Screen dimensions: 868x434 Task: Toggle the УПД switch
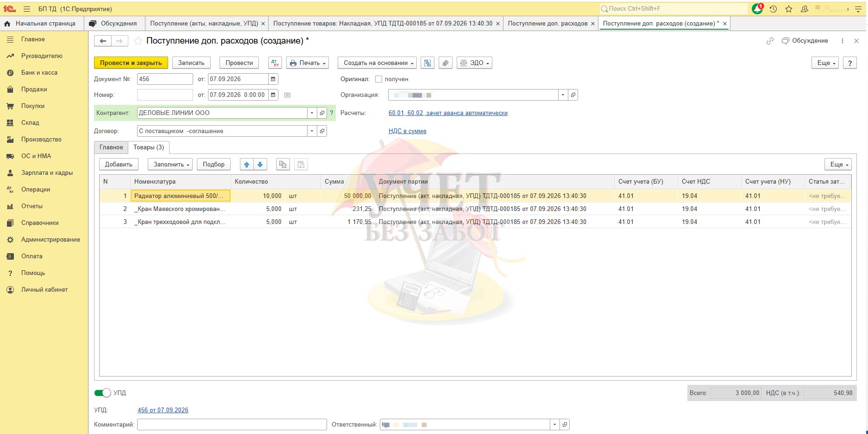pyautogui.click(x=102, y=393)
